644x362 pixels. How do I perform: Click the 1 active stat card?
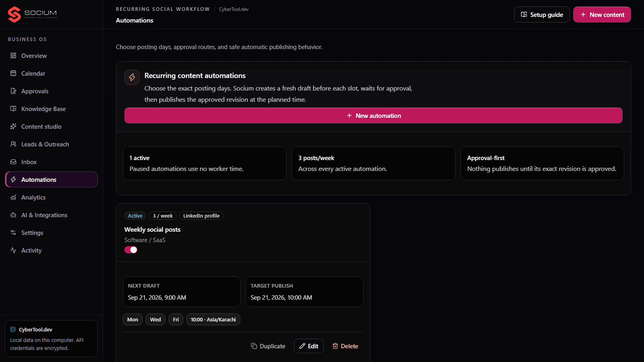click(204, 163)
